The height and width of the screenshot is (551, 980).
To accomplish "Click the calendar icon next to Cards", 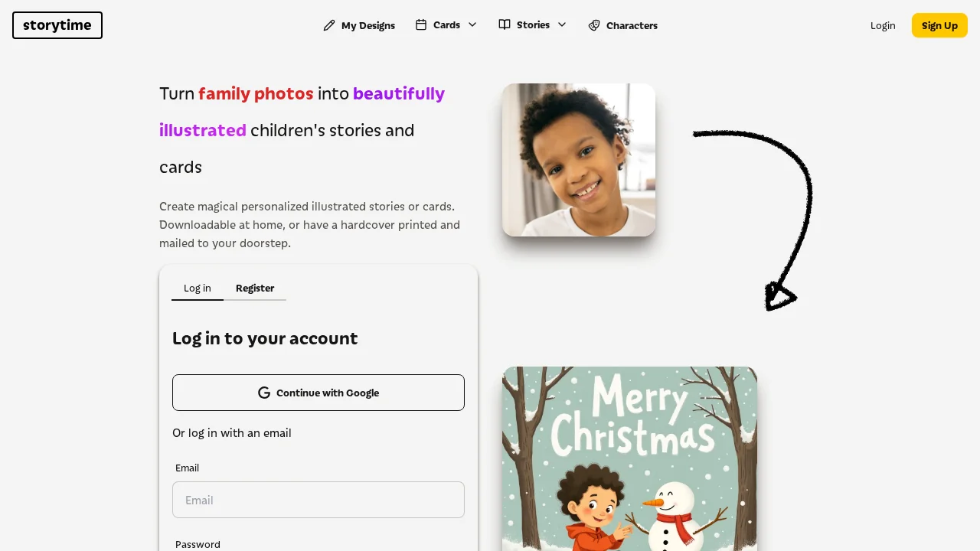I will (421, 24).
